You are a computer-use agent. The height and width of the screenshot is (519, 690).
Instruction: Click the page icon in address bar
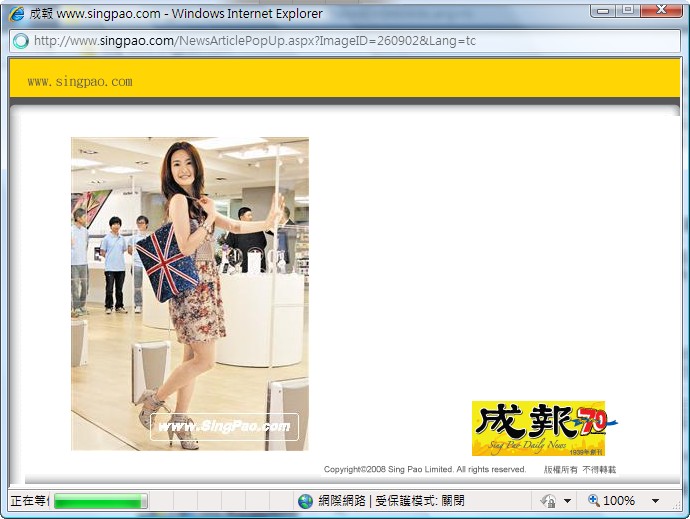pos(21,41)
